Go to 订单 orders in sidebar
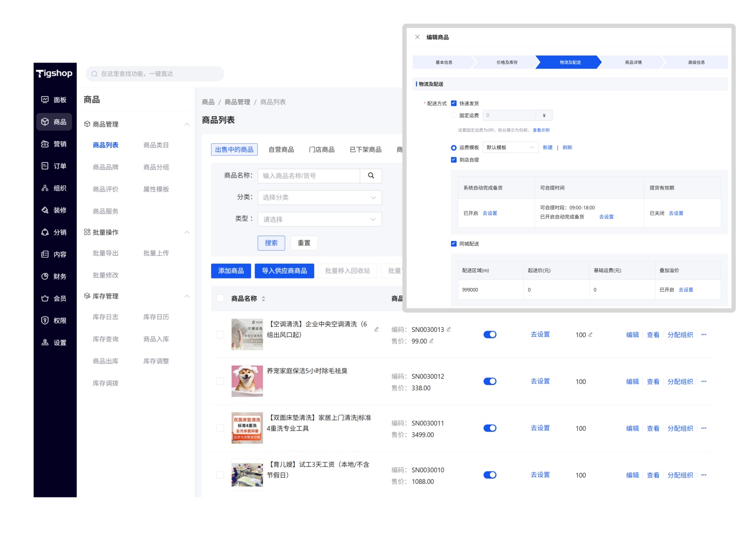The height and width of the screenshot is (560, 747). click(x=54, y=166)
